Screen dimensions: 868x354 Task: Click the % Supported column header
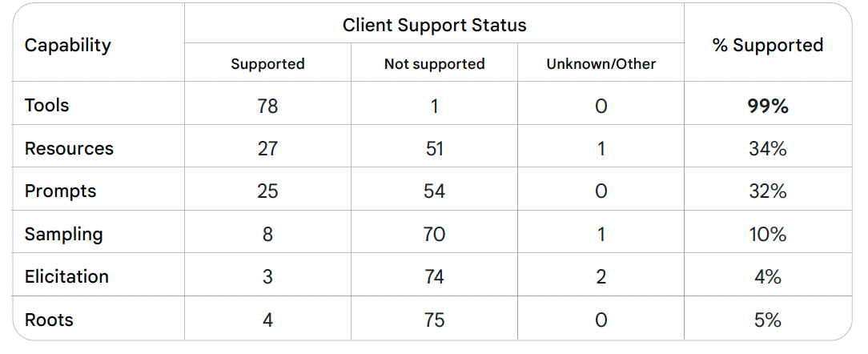click(x=767, y=45)
